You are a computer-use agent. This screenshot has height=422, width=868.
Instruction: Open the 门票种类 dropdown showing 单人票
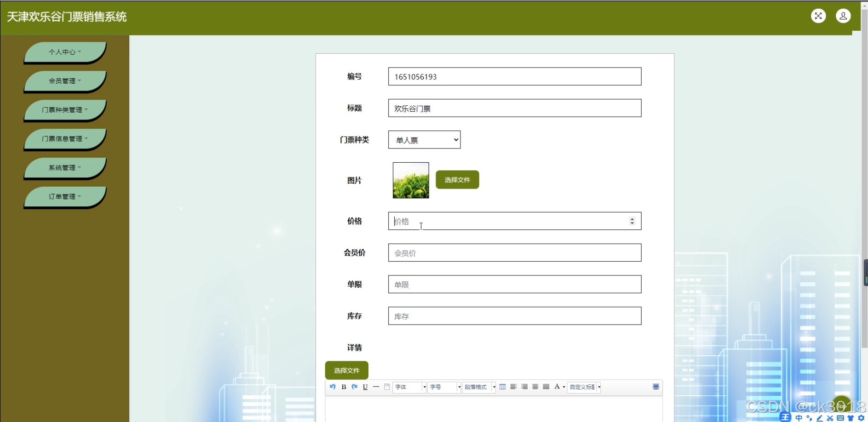pyautogui.click(x=424, y=140)
